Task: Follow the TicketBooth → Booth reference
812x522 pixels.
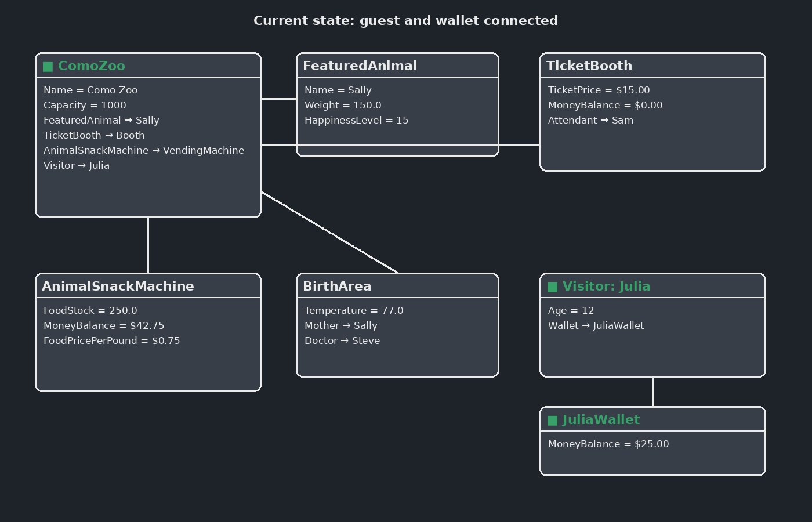Action: point(94,135)
